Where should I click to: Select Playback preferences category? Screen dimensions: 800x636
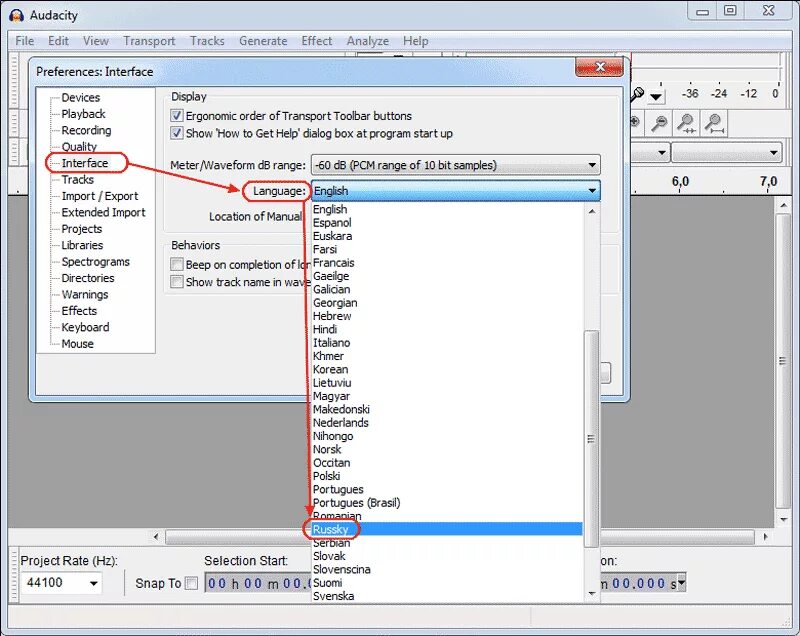pyautogui.click(x=83, y=114)
